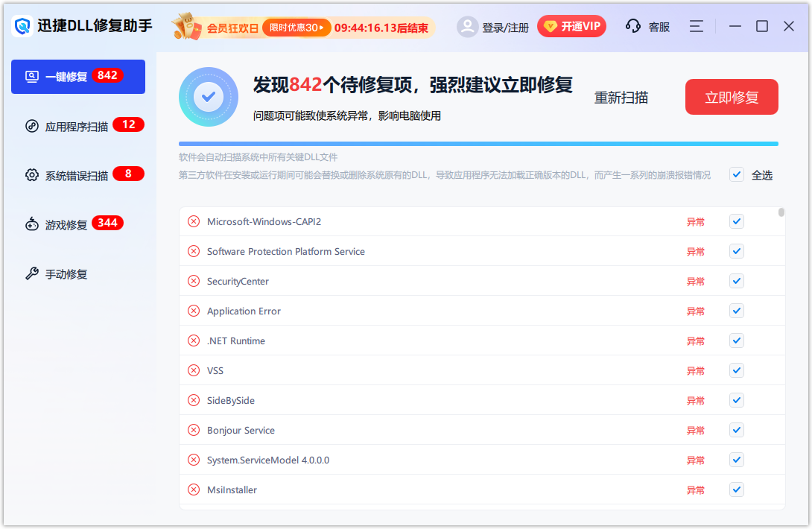Screen dimensions: 812x529
Task: Click the blue scan status checkmark circle
Action: click(209, 97)
